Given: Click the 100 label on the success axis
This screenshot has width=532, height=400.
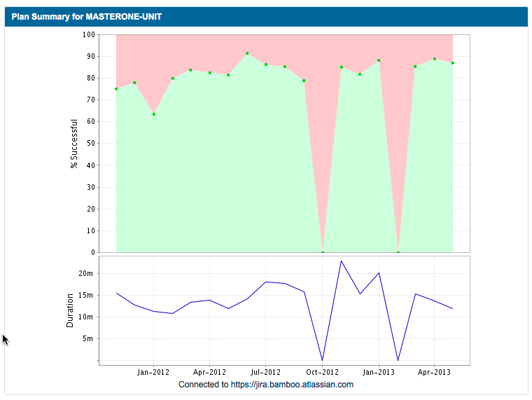Looking at the screenshot, I should click(89, 34).
